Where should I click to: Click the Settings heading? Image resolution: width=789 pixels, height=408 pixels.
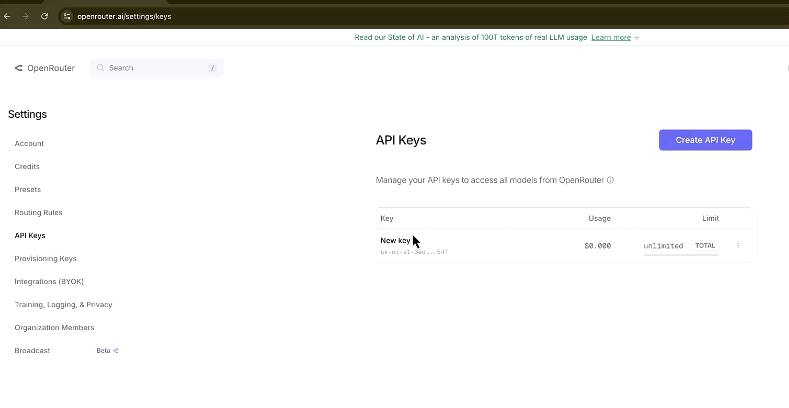click(x=27, y=114)
